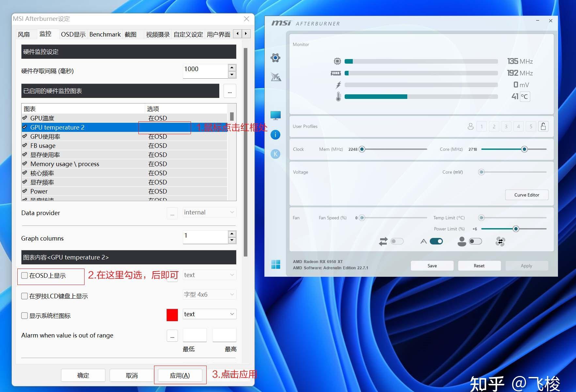Image resolution: width=576 pixels, height=392 pixels.
Task: Toggle GPU温度 graph checkmark
Action: 25,118
